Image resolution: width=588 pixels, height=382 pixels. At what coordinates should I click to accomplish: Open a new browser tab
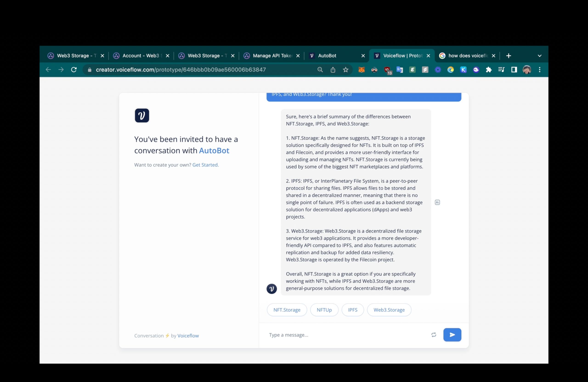click(509, 56)
